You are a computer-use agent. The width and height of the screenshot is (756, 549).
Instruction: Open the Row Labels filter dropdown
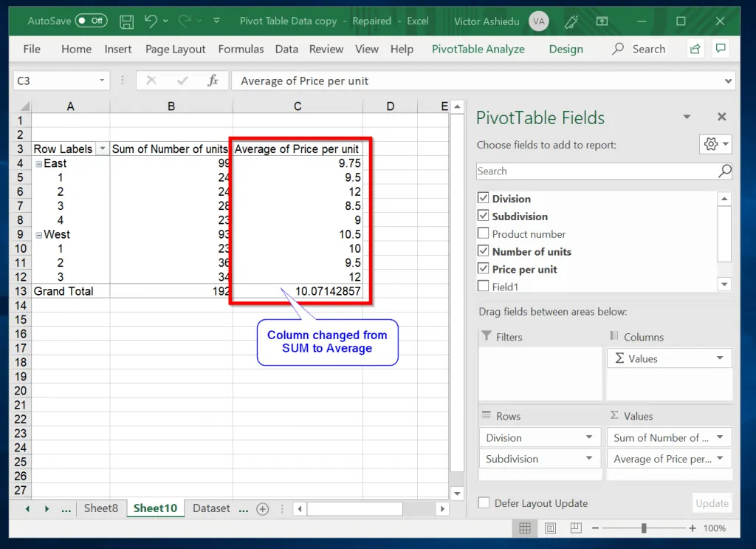pos(102,149)
